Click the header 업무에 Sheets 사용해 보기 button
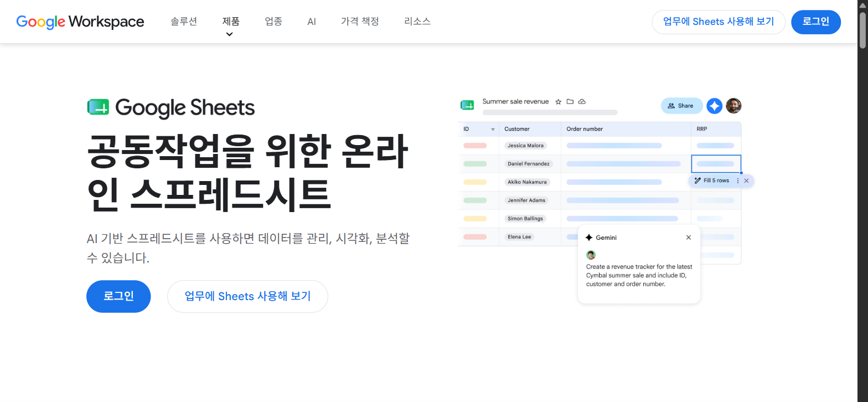This screenshot has width=868, height=402. [719, 22]
